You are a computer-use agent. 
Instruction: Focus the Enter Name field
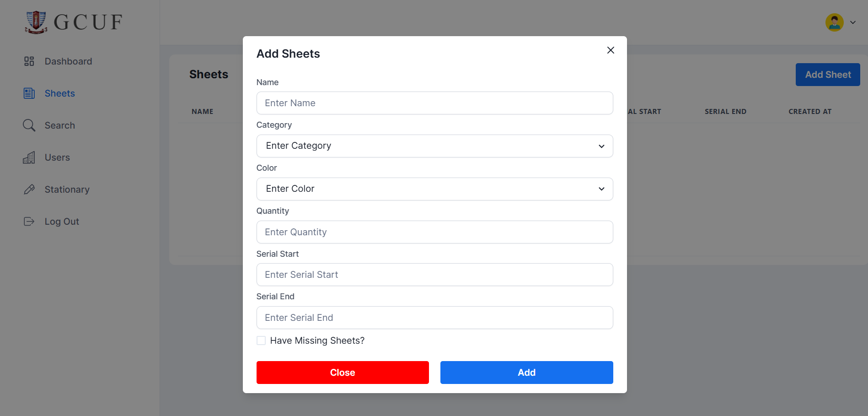click(434, 103)
